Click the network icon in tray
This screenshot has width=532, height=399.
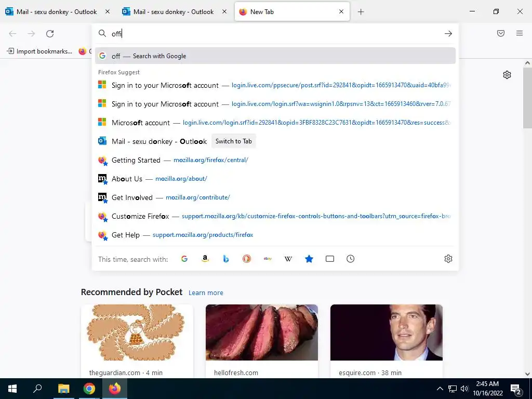[453, 389]
